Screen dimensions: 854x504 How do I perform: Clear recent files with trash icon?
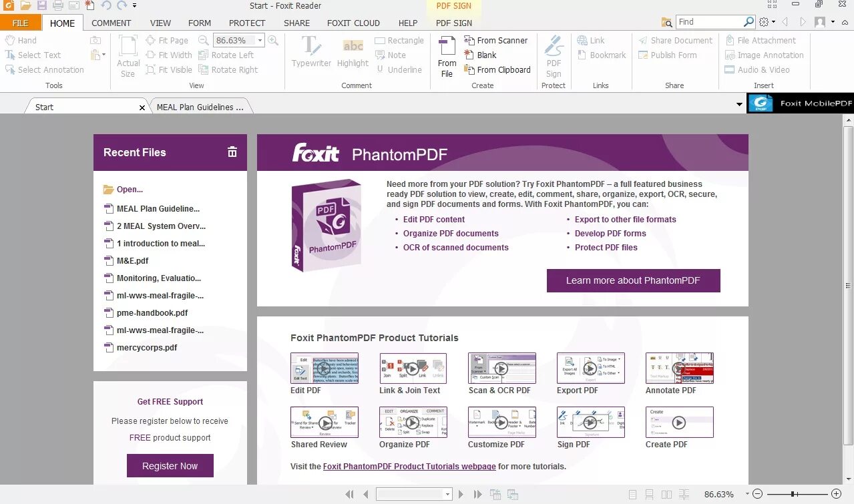(x=232, y=152)
